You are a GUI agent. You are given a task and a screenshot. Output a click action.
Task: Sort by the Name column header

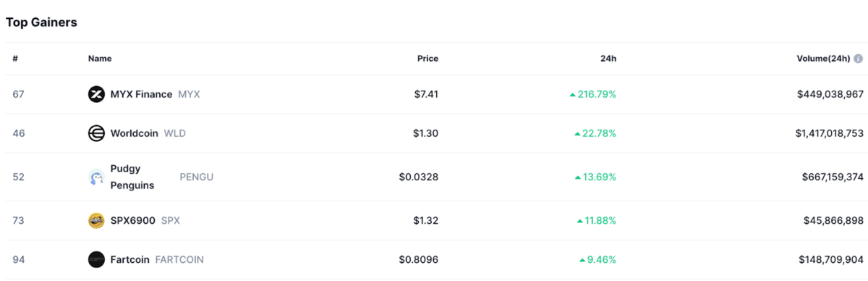tap(100, 59)
